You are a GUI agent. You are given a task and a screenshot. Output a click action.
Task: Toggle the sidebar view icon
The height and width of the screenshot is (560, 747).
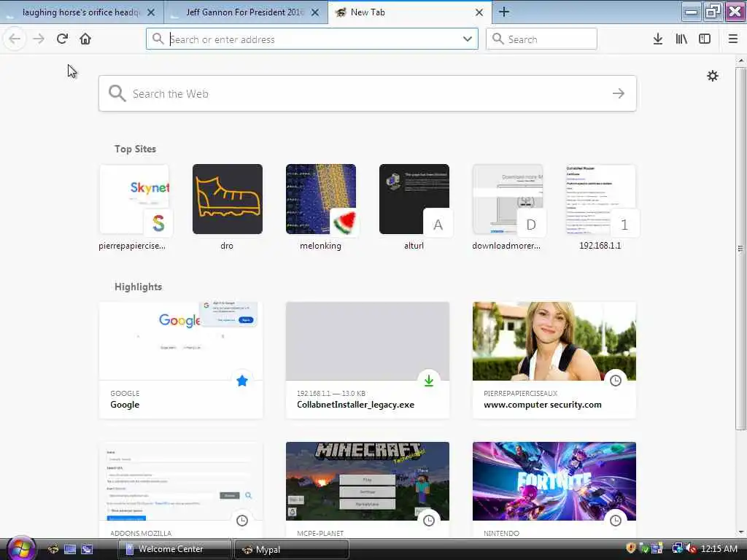pyautogui.click(x=705, y=39)
